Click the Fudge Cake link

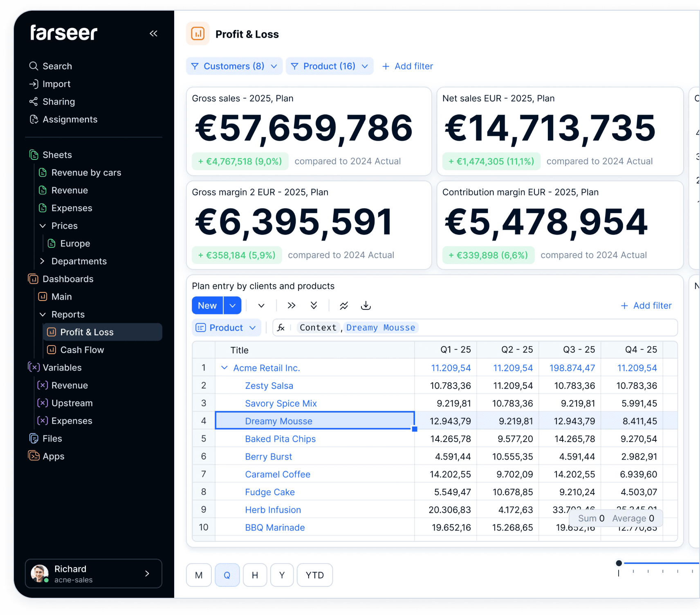click(270, 492)
